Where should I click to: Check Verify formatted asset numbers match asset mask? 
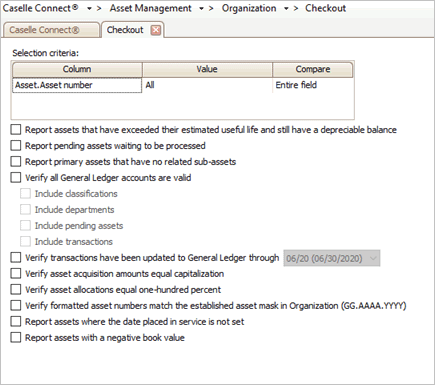pos(16,306)
